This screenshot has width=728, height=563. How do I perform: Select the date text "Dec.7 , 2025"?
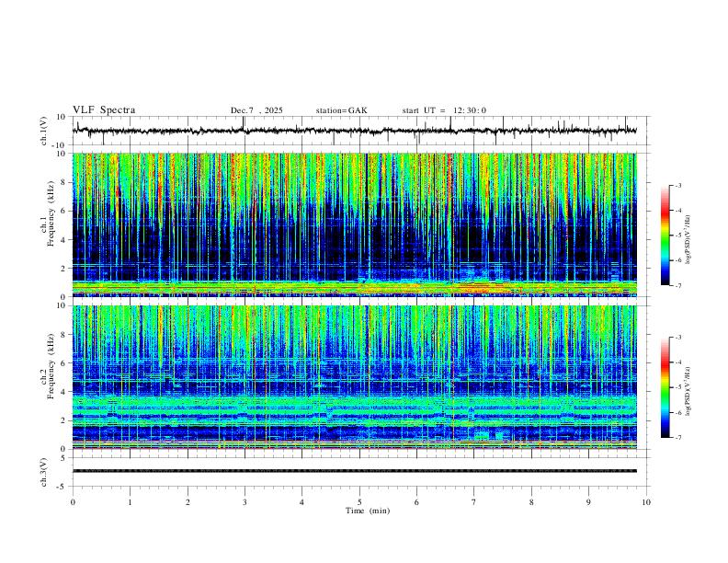point(256,110)
